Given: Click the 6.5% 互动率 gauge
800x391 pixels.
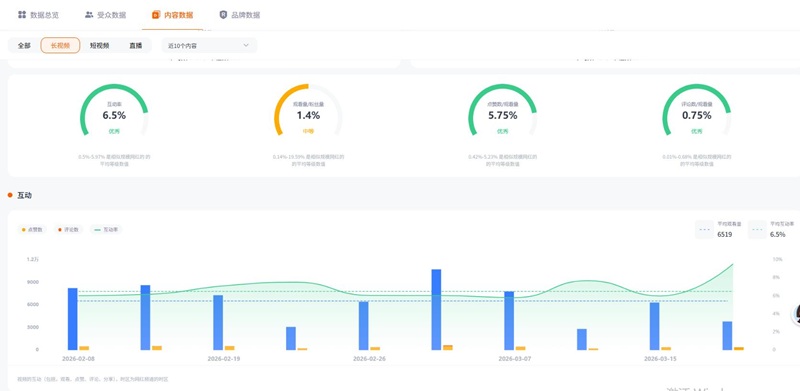Looking at the screenshot, I should tap(114, 111).
